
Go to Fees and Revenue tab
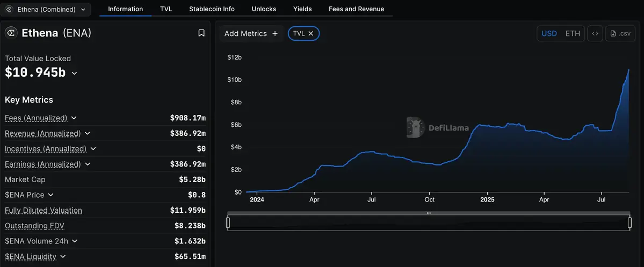point(356,9)
